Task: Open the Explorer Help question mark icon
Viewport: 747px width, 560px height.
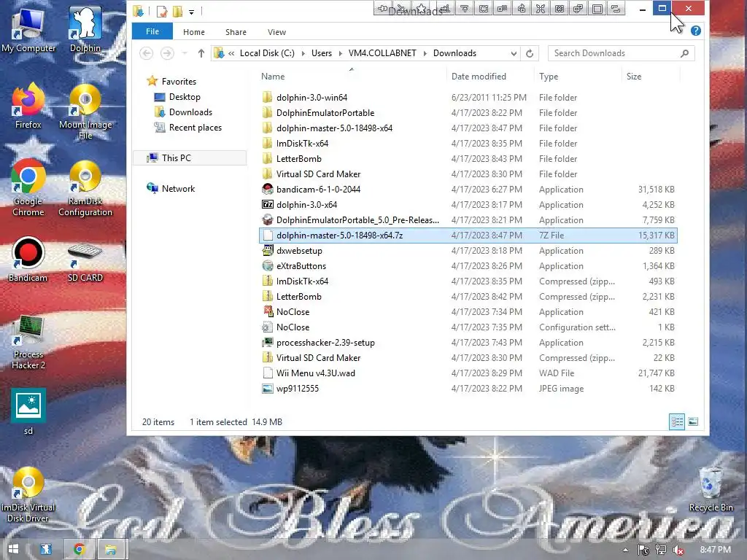Action: click(695, 31)
